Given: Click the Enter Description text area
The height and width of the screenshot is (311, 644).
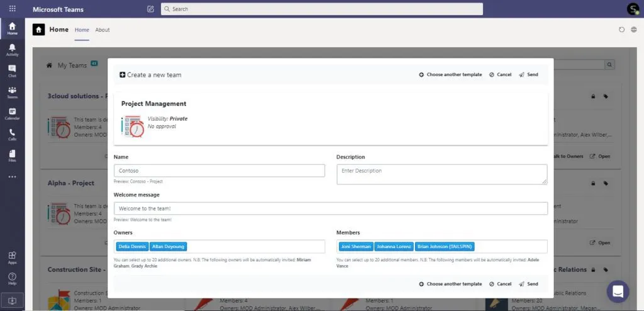Looking at the screenshot, I should tap(442, 174).
